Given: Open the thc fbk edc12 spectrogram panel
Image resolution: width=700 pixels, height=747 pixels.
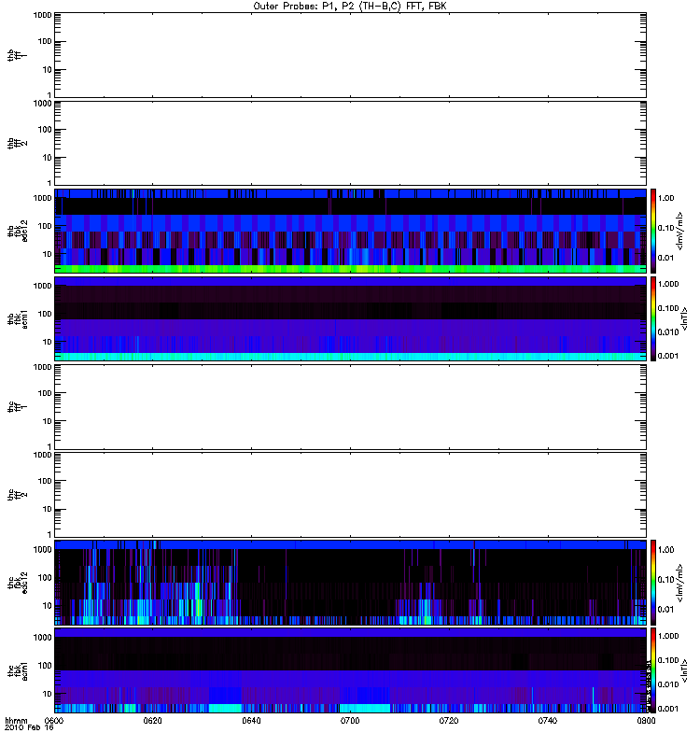Looking at the screenshot, I should (x=350, y=583).
